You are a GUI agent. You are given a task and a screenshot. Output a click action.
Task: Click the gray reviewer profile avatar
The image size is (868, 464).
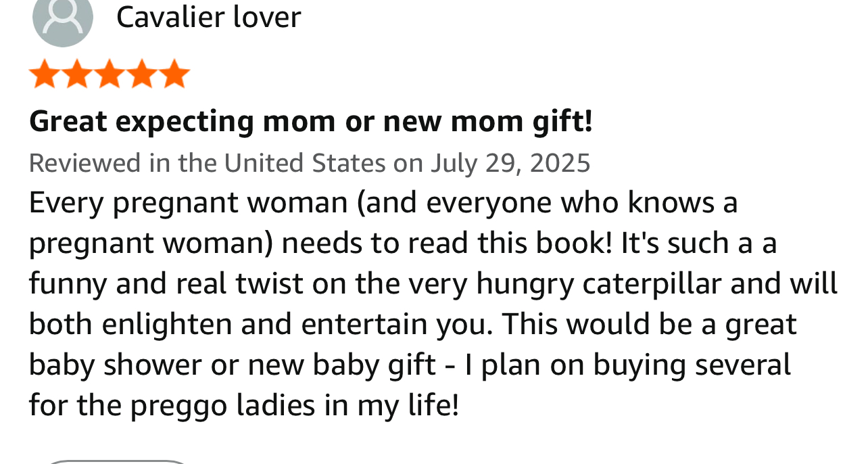pos(62,19)
